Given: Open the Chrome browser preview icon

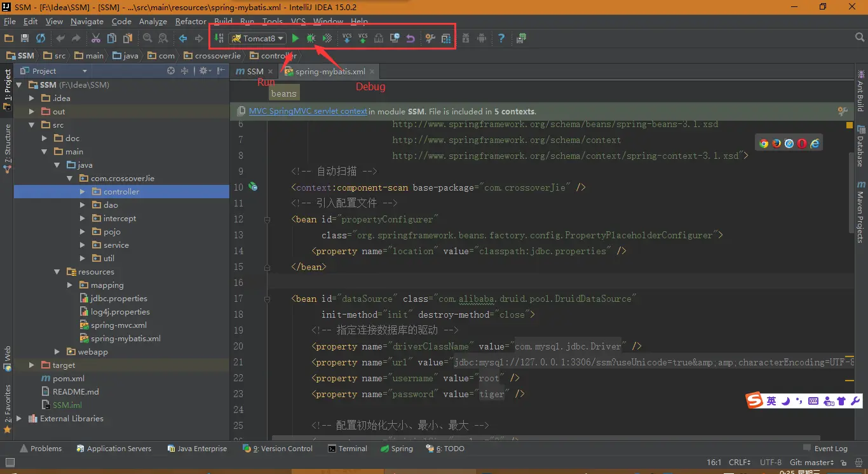Looking at the screenshot, I should (764, 144).
